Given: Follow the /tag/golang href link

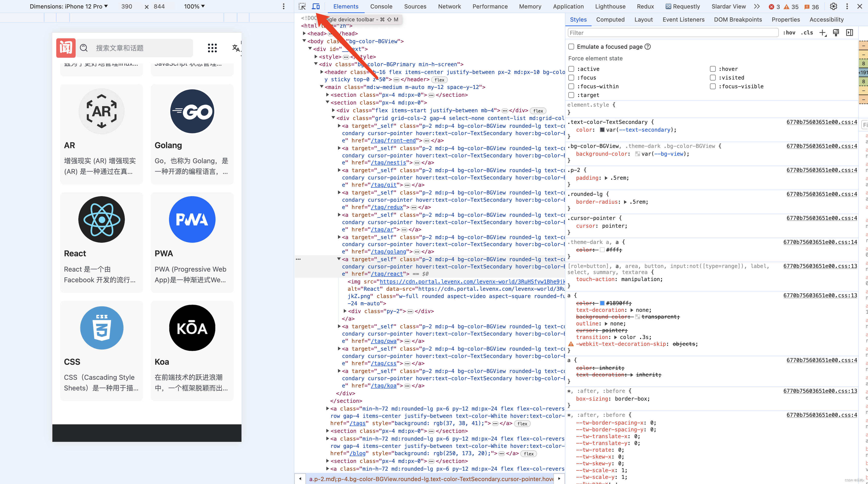Looking at the screenshot, I should 388,251.
